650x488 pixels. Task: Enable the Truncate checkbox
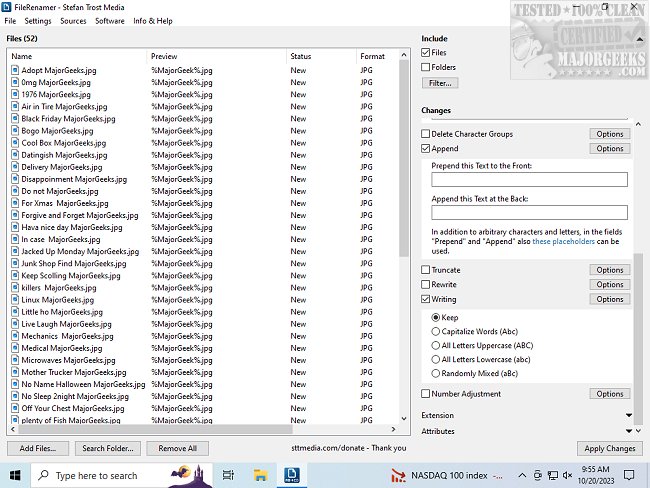[425, 270]
